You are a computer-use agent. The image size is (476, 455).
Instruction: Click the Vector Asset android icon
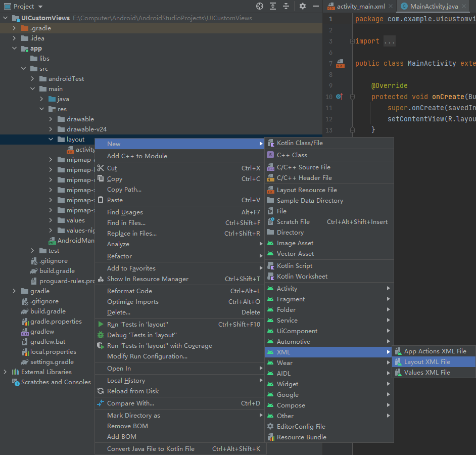tap(270, 254)
